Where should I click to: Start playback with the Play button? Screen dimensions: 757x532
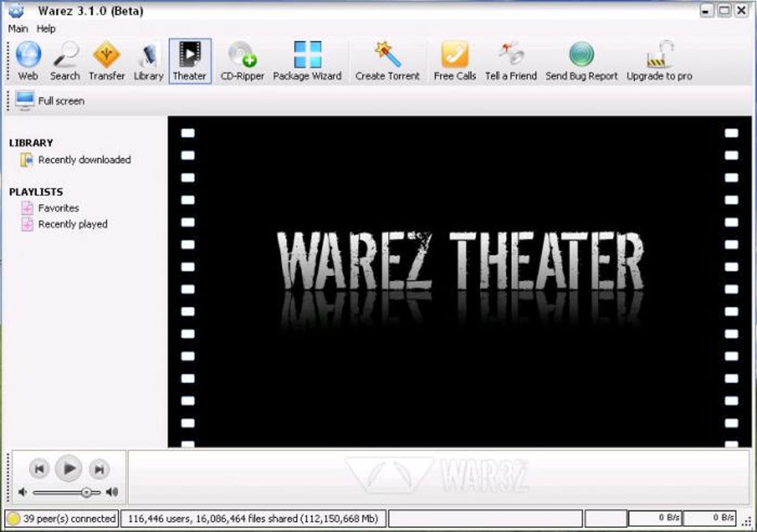(68, 468)
